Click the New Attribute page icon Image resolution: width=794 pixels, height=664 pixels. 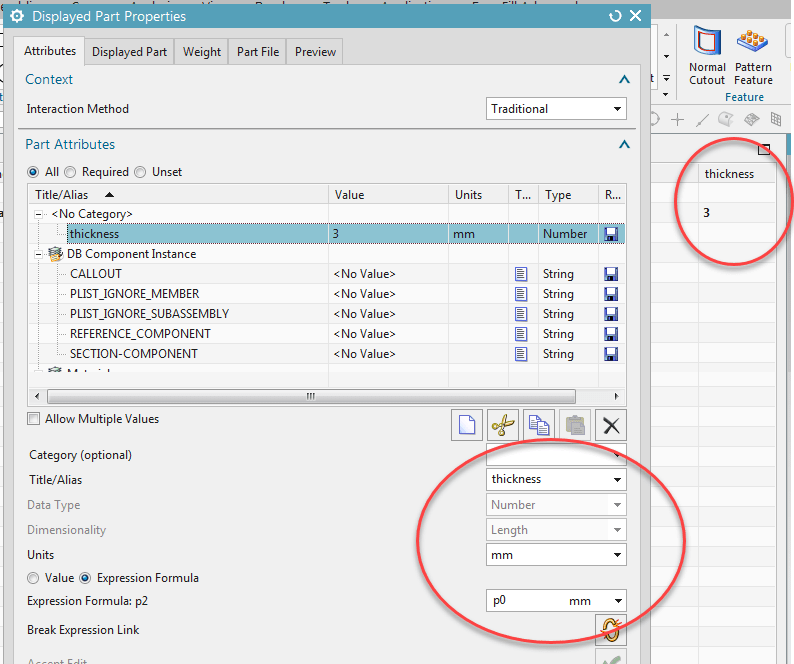point(466,425)
